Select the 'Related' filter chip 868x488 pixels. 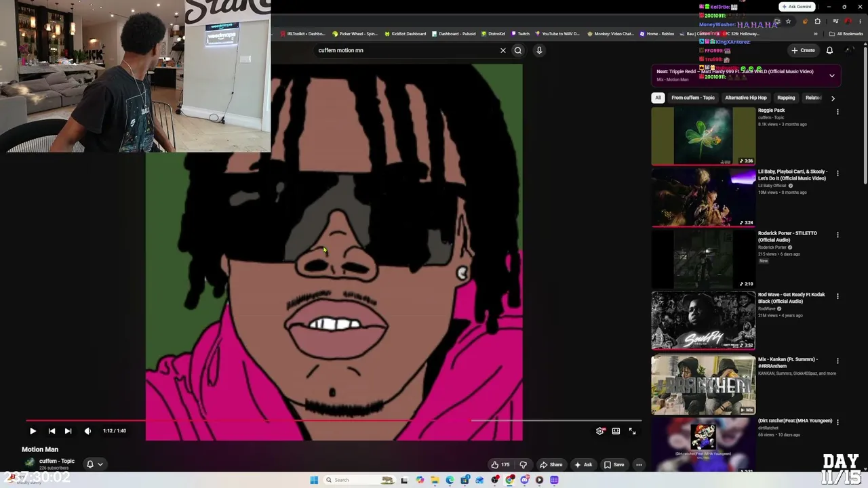[x=812, y=98]
